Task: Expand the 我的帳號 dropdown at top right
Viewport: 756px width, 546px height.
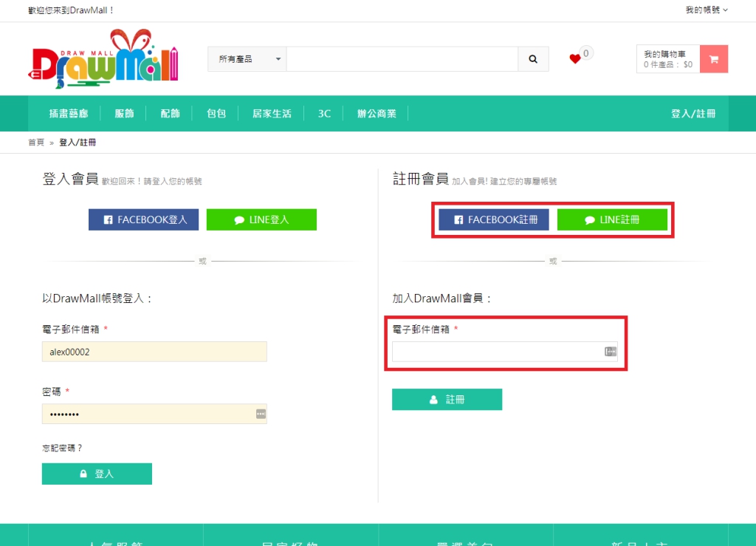Action: [704, 10]
